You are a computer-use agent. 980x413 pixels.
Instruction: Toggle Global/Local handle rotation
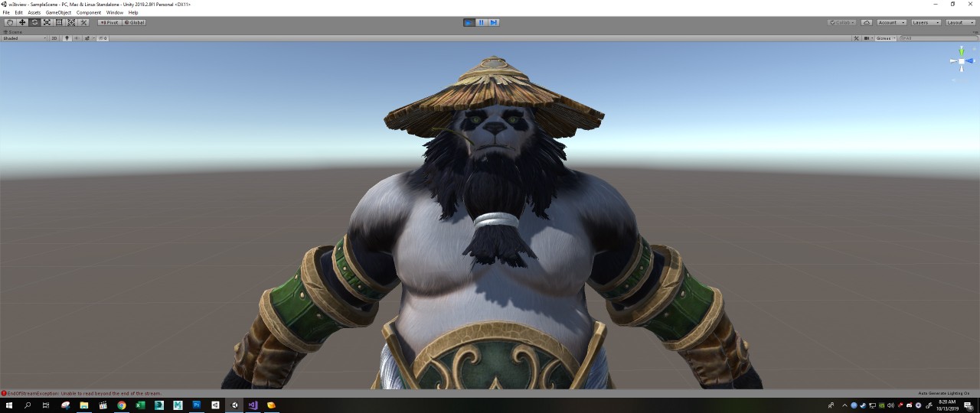[134, 22]
